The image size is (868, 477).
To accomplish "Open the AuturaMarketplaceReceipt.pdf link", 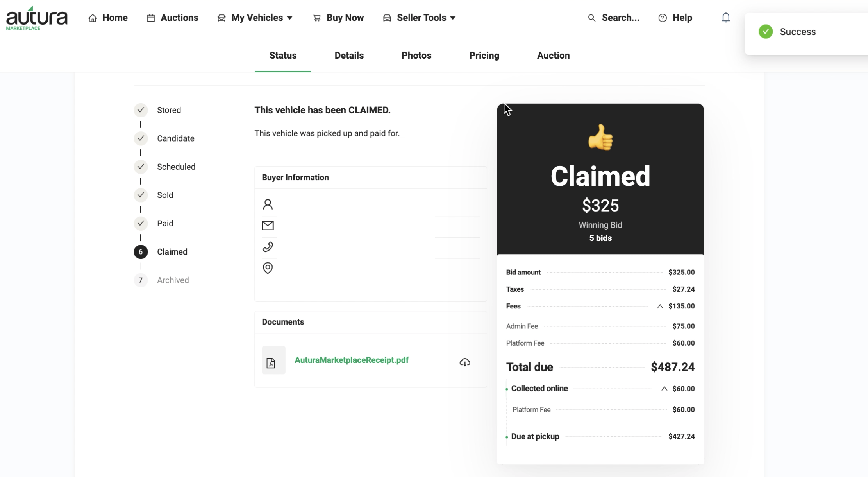I will pyautogui.click(x=352, y=360).
